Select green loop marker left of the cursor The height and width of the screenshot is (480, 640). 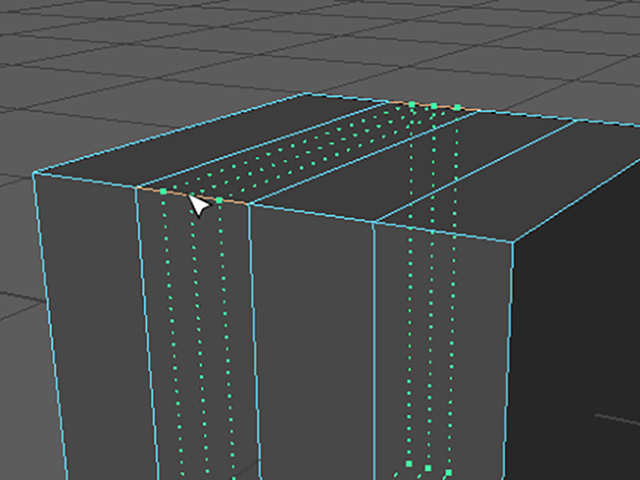point(163,191)
